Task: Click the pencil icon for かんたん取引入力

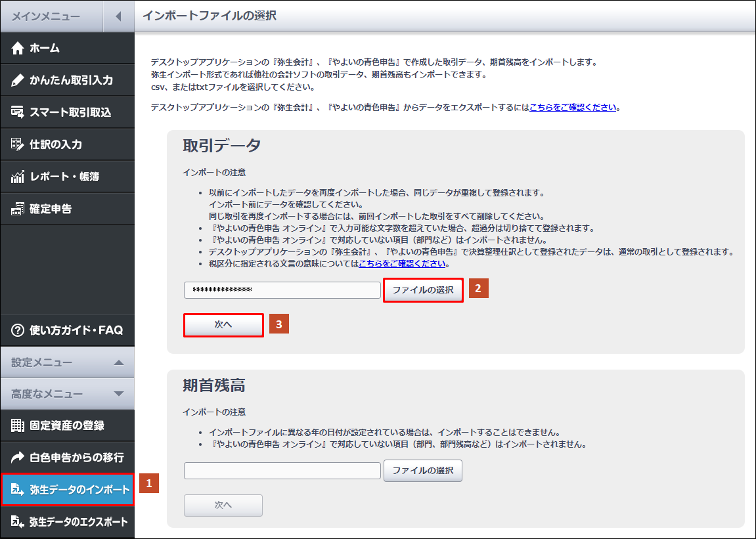Action: [17, 80]
